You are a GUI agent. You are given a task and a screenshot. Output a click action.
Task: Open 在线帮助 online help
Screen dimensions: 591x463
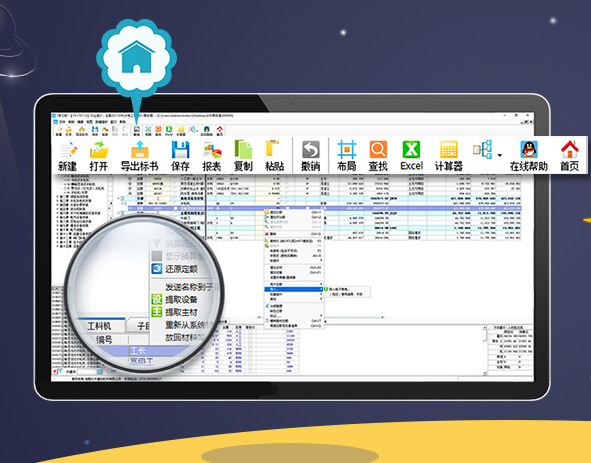pyautogui.click(x=529, y=155)
